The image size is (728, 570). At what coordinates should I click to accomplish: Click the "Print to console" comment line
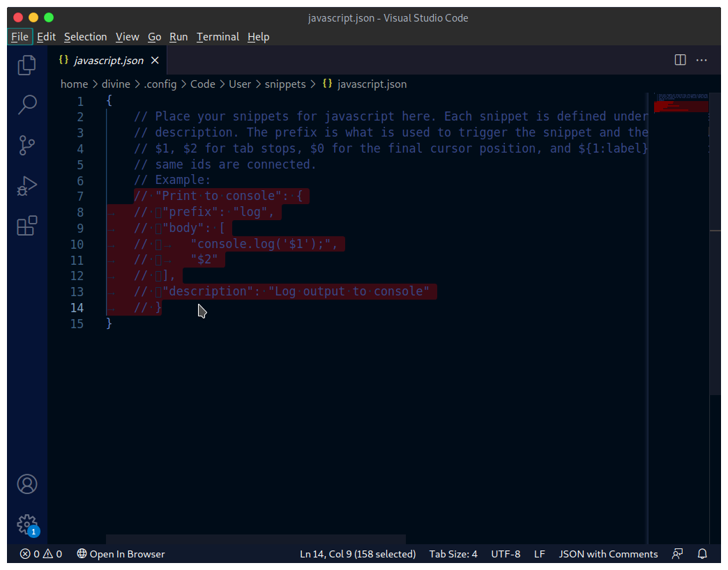coord(219,196)
